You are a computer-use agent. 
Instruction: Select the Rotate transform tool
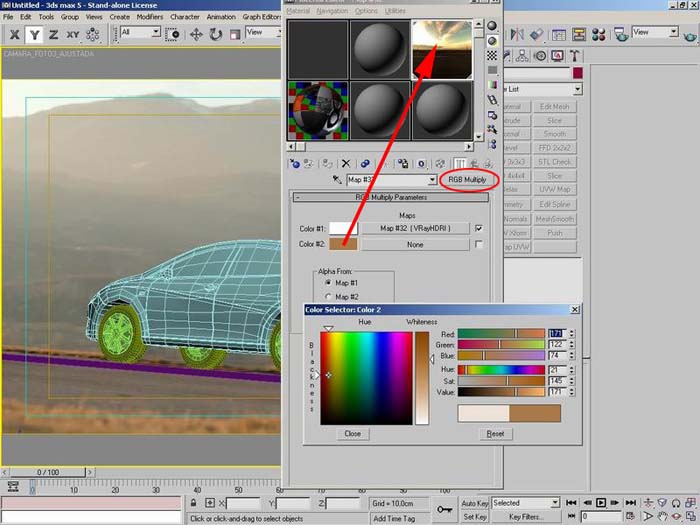(x=213, y=34)
